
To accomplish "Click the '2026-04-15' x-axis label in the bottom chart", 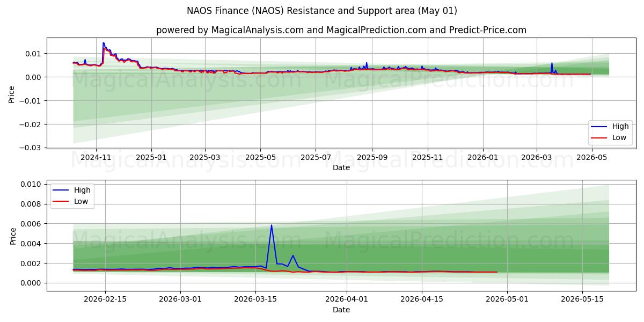I will tap(422, 301).
